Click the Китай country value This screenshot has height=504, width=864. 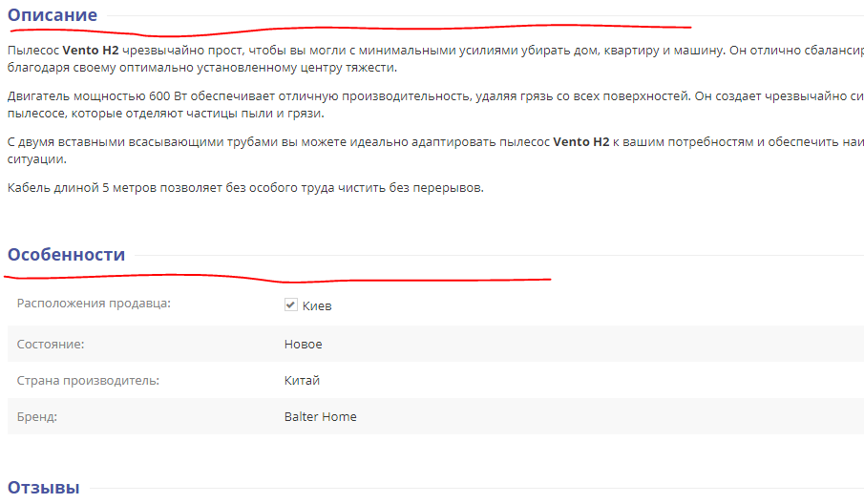(x=302, y=381)
